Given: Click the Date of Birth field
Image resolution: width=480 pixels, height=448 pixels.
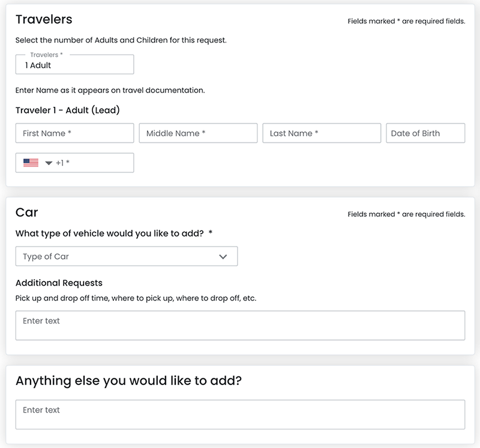Looking at the screenshot, I should (425, 133).
